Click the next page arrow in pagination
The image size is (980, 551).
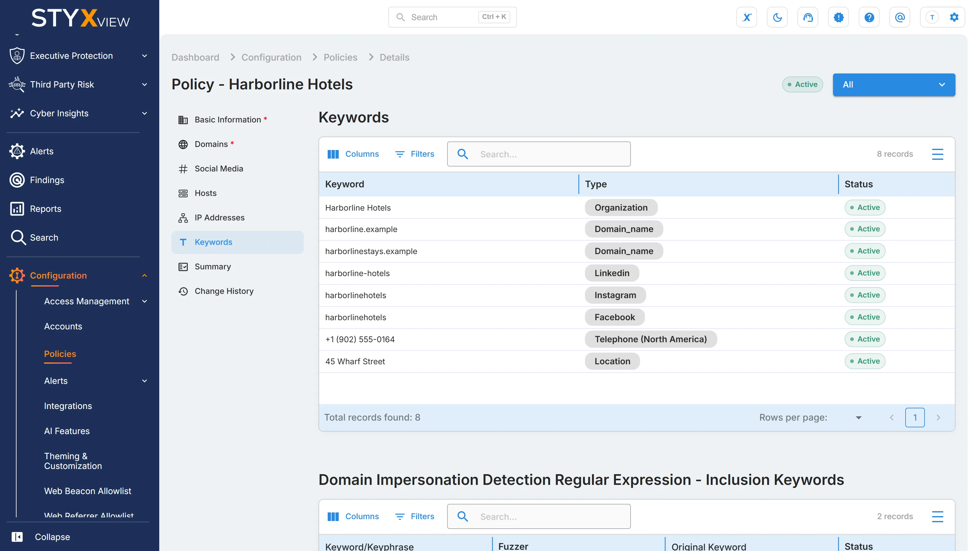pyautogui.click(x=938, y=418)
